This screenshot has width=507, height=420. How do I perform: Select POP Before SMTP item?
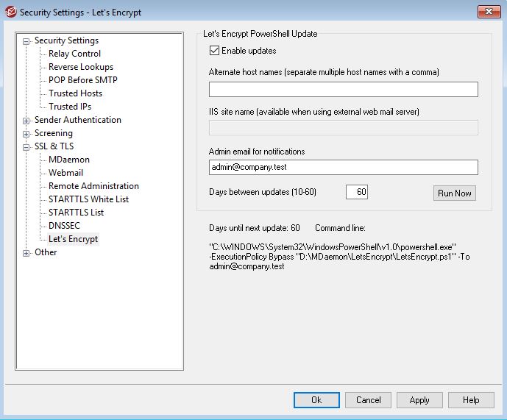pyautogui.click(x=83, y=80)
